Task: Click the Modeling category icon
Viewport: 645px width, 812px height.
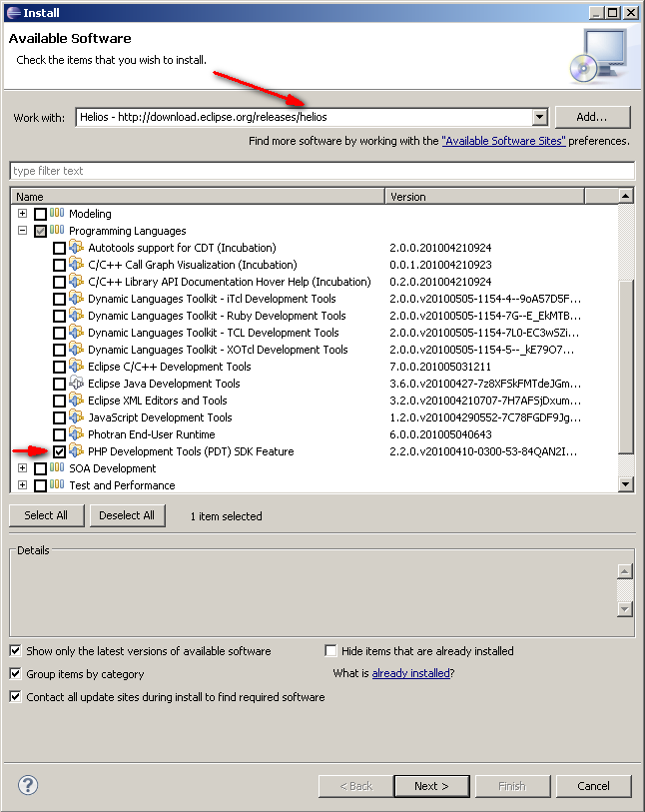Action: pyautogui.click(x=57, y=213)
